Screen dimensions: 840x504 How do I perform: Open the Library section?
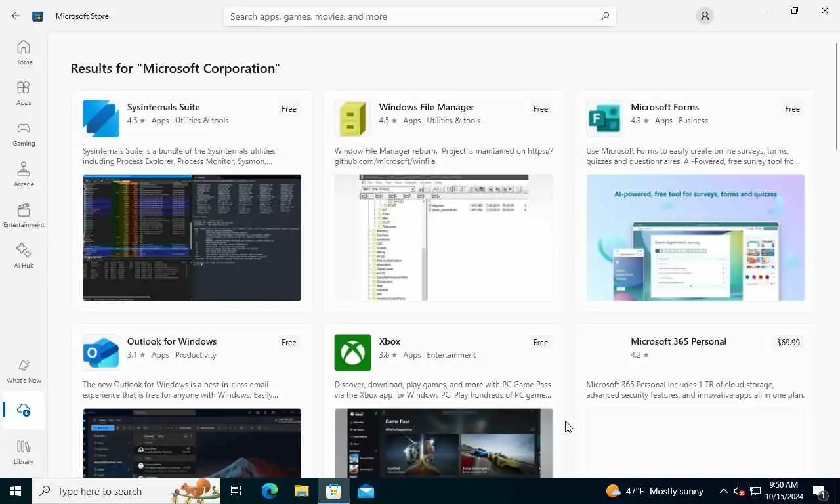(24, 452)
